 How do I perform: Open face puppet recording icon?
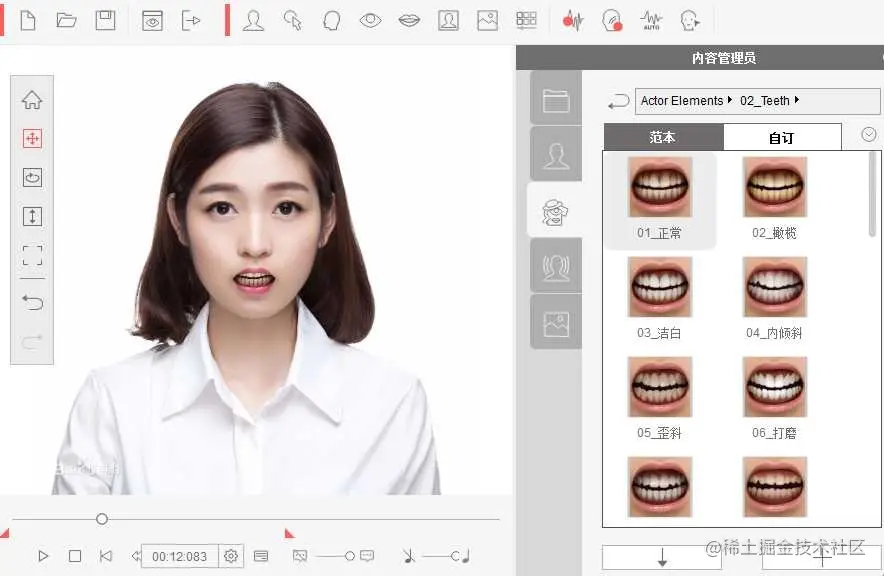[612, 21]
